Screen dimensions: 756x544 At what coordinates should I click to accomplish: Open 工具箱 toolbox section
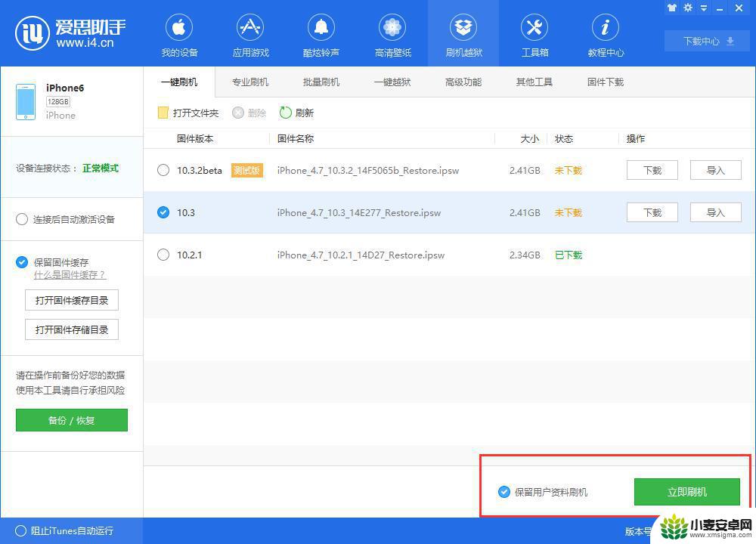click(x=534, y=36)
